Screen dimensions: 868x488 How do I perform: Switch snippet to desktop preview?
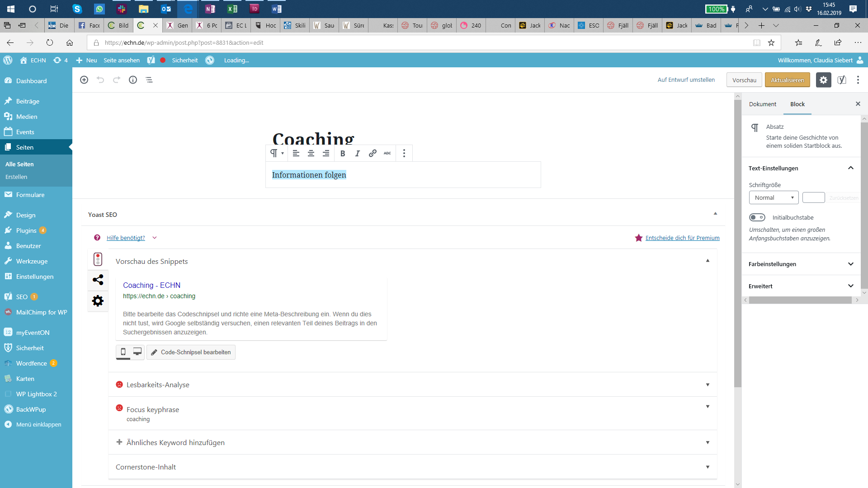coord(137,352)
